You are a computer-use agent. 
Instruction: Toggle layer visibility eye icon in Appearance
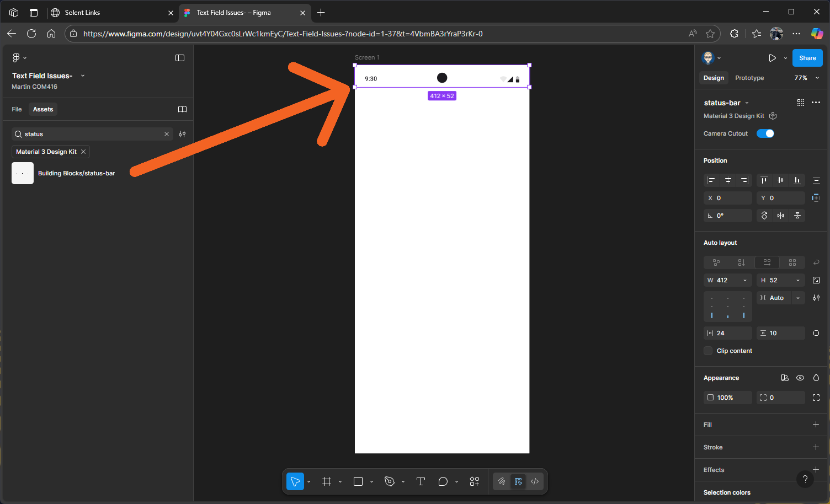pos(800,378)
